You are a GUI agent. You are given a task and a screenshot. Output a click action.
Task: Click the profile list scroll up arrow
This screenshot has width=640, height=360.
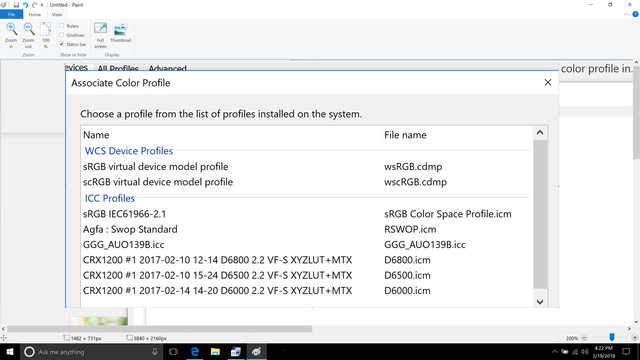[x=540, y=133]
